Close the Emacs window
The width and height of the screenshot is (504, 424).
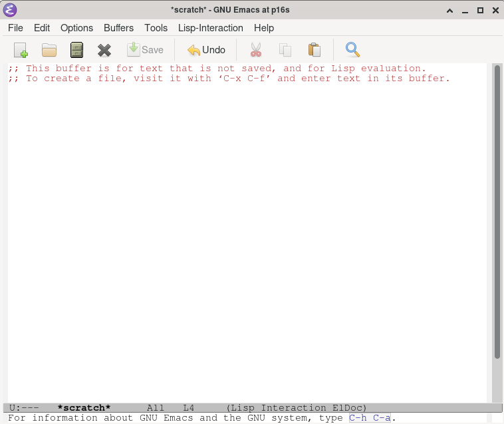(495, 10)
